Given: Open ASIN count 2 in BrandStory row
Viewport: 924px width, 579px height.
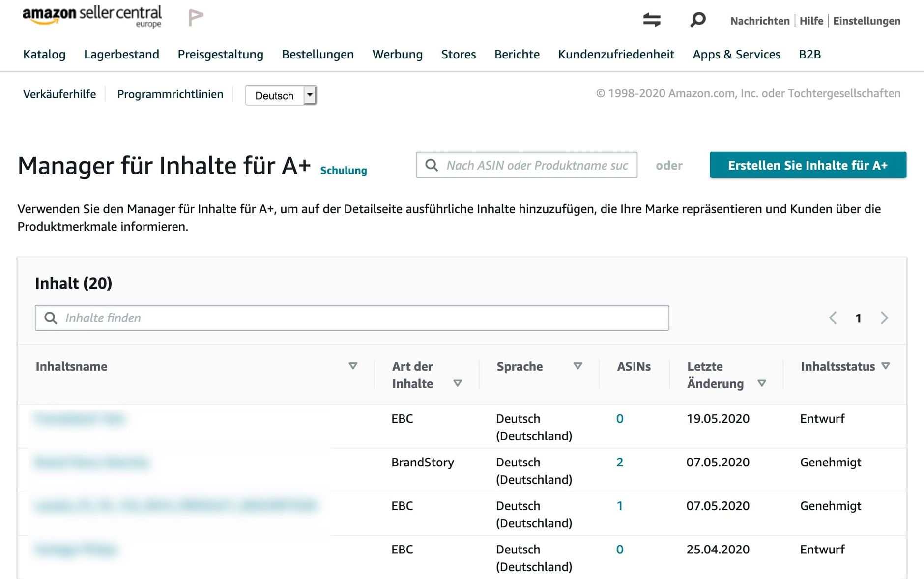Looking at the screenshot, I should pos(620,462).
